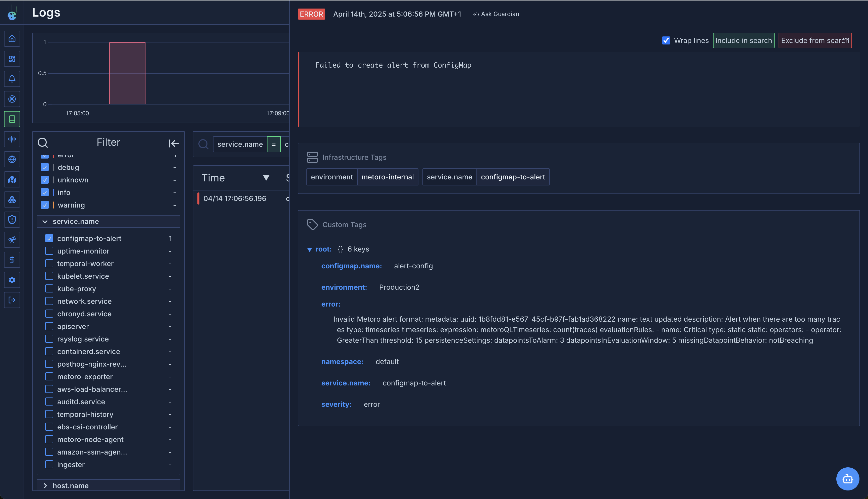Expand the host.name filter section

[x=45, y=486]
